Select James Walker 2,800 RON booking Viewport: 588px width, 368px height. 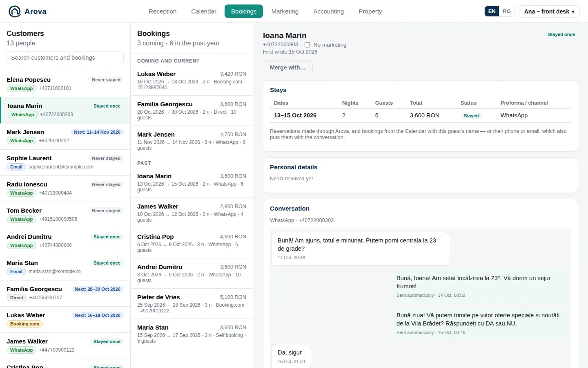click(192, 213)
